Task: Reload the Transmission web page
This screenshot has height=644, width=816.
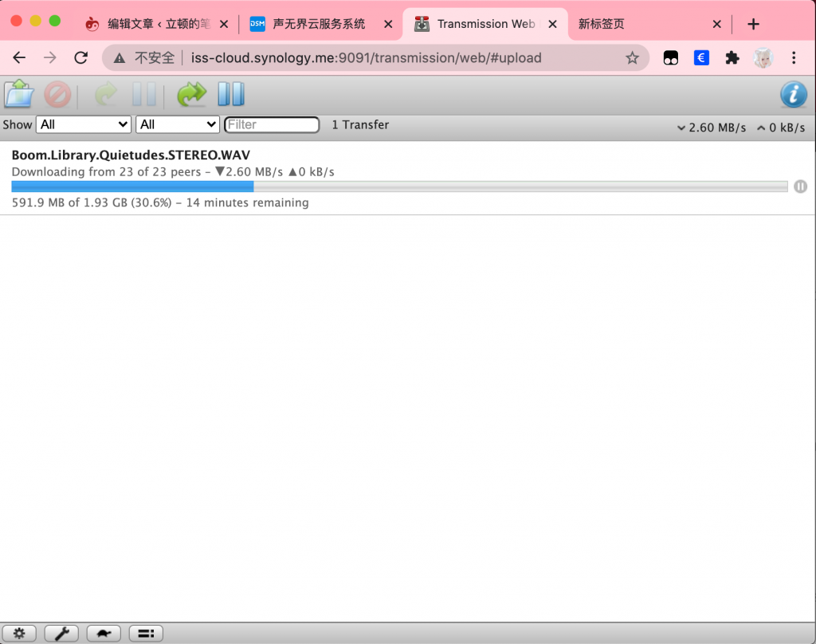Action: (x=80, y=57)
